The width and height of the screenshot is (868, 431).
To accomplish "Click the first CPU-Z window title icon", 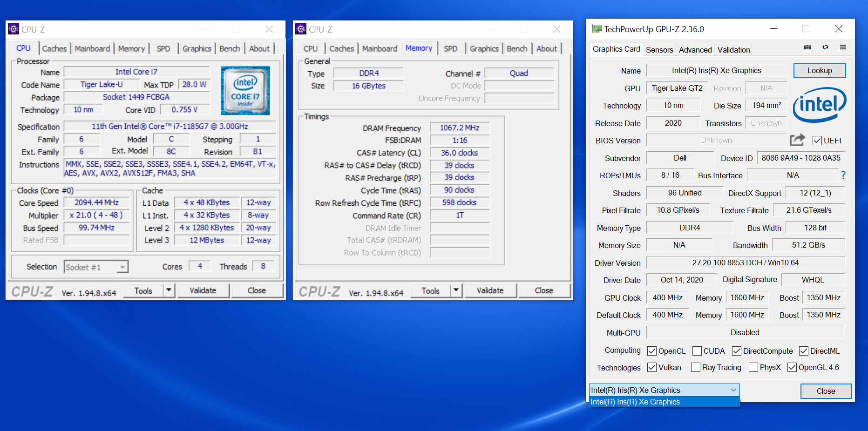I will click(14, 29).
